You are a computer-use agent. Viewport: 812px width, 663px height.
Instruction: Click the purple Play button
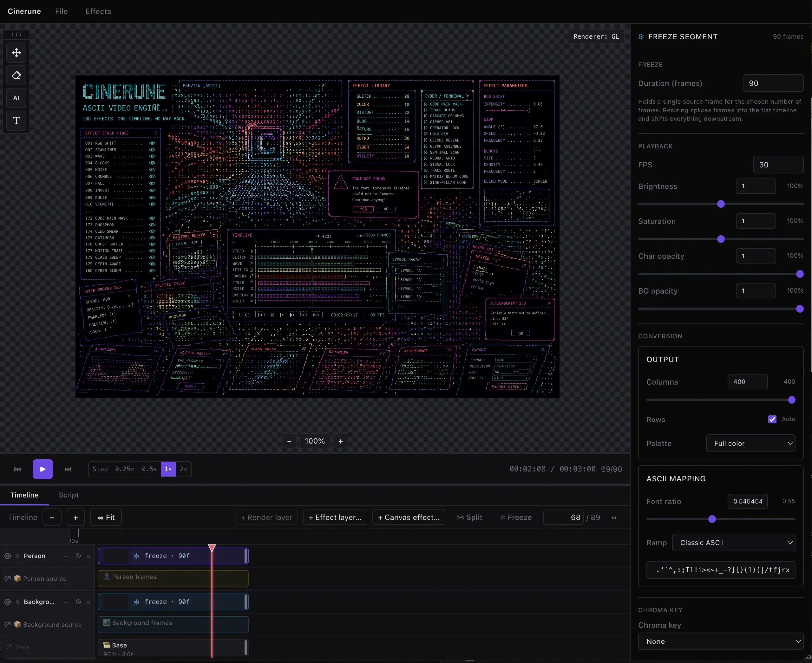43,469
